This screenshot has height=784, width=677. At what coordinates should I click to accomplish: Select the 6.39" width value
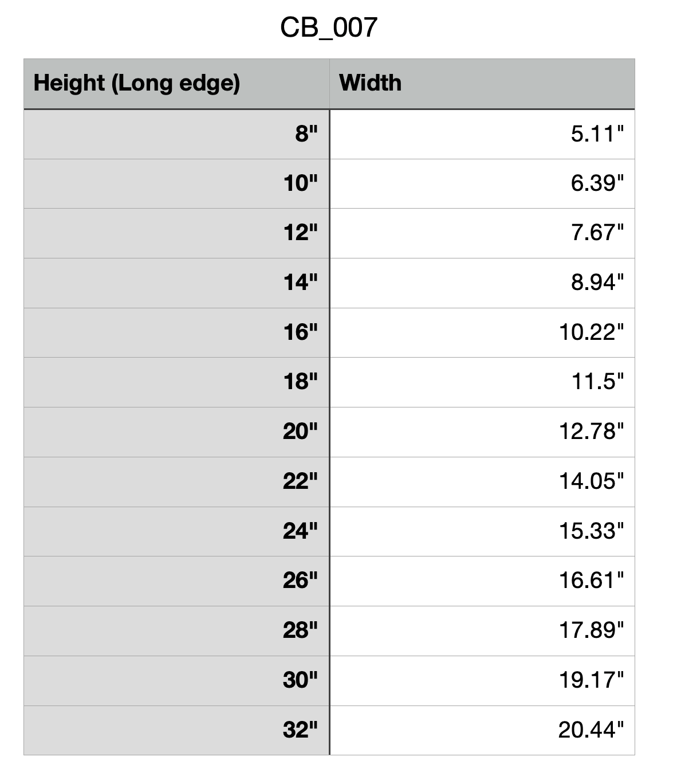(x=597, y=183)
